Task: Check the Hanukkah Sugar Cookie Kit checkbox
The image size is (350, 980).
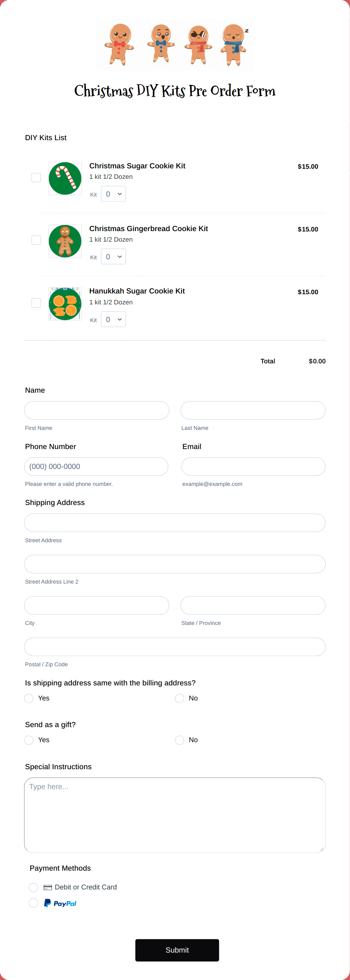Action: click(x=36, y=303)
